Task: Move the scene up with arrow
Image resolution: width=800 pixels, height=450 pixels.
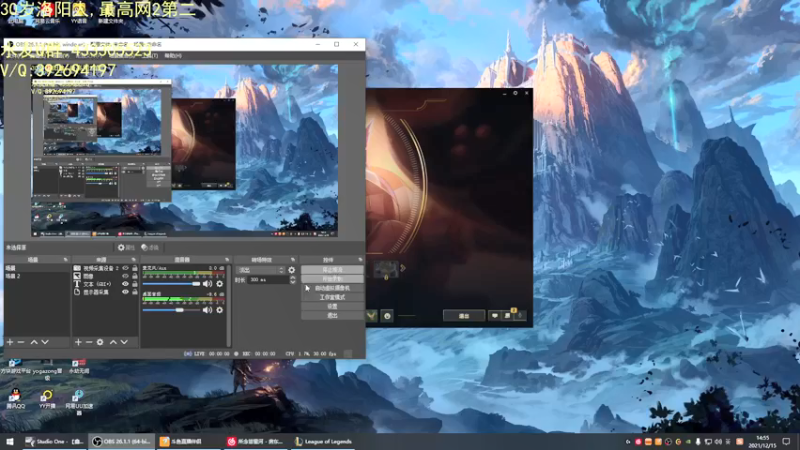Action: click(x=34, y=342)
